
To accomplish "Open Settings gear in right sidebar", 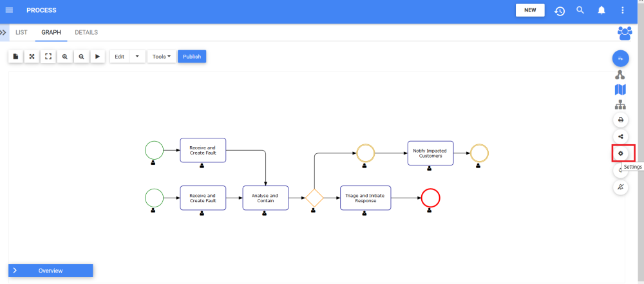I will 621,153.
